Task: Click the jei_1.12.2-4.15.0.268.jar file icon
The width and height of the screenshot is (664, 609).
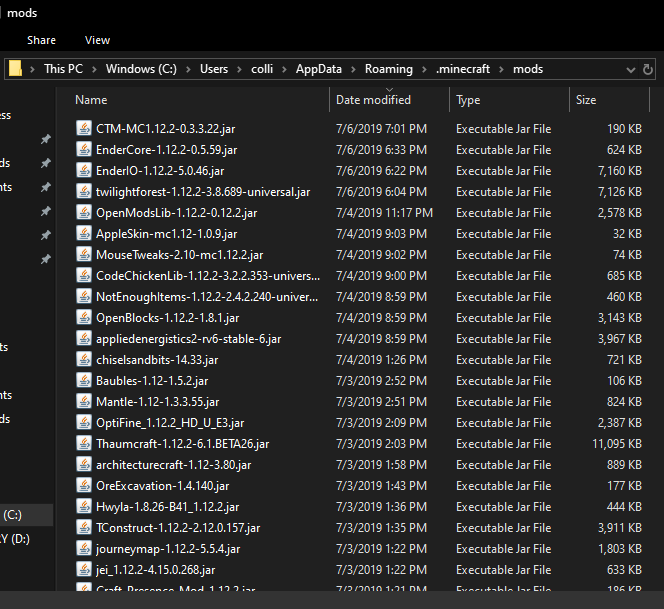Action: 84,569
